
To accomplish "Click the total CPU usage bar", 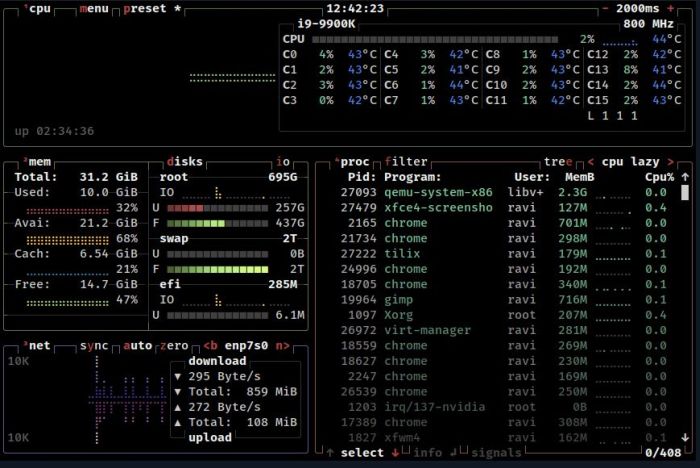I will [435, 39].
